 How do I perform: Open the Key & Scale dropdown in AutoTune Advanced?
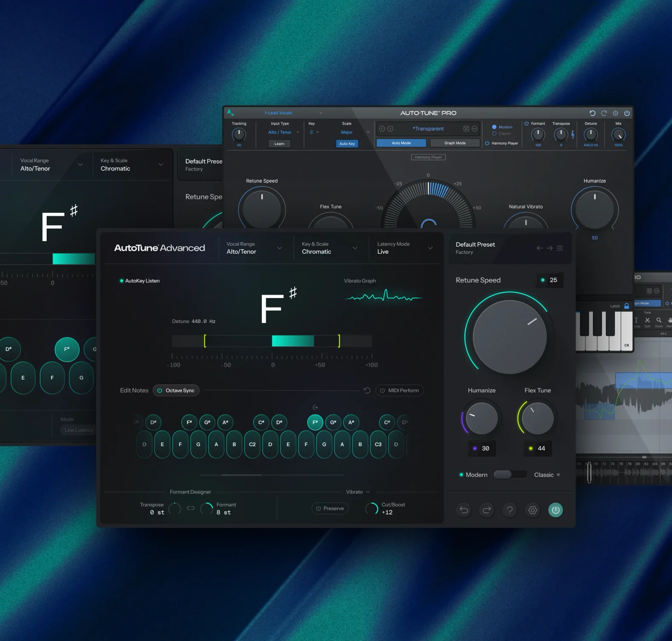click(x=330, y=248)
